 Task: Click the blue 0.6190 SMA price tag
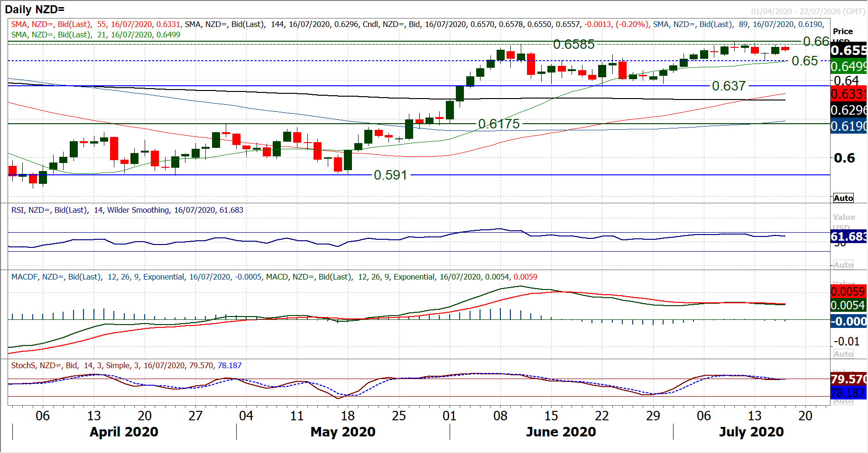click(849, 126)
